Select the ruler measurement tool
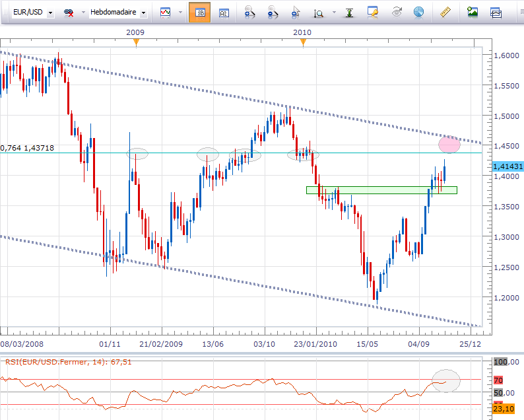The image size is (524, 420). point(444,12)
